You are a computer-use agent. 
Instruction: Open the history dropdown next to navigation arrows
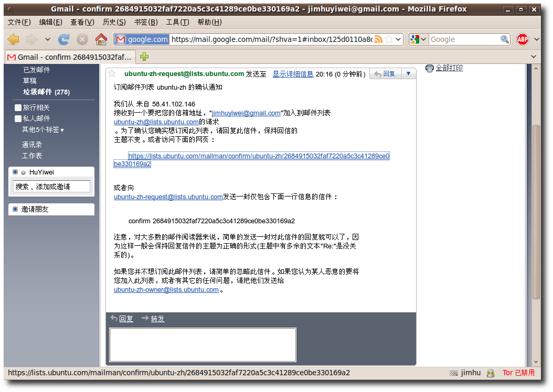pyautogui.click(x=47, y=39)
